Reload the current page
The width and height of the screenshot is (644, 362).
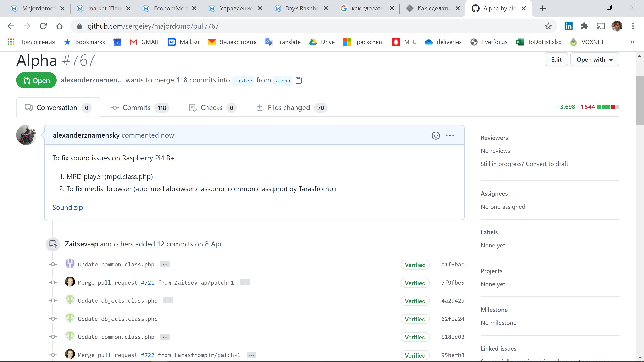point(43,26)
